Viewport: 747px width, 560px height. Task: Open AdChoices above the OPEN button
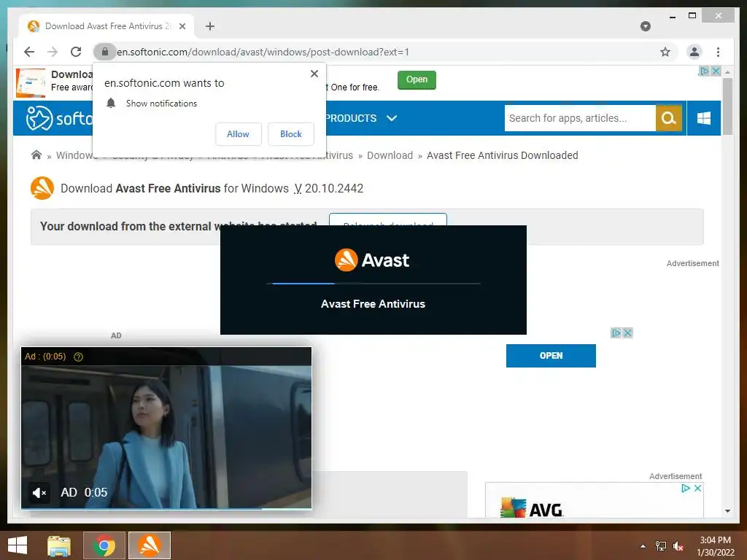point(616,332)
